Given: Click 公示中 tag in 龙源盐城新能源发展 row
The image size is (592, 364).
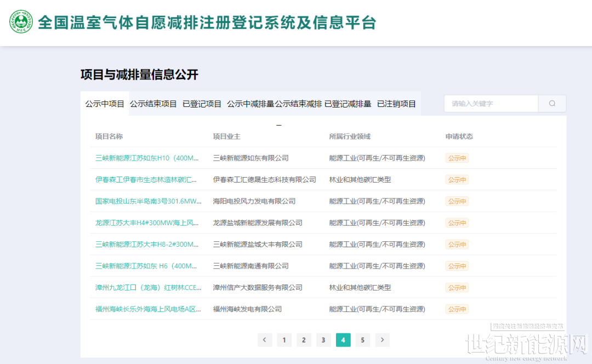Looking at the screenshot, I should coord(457,223).
